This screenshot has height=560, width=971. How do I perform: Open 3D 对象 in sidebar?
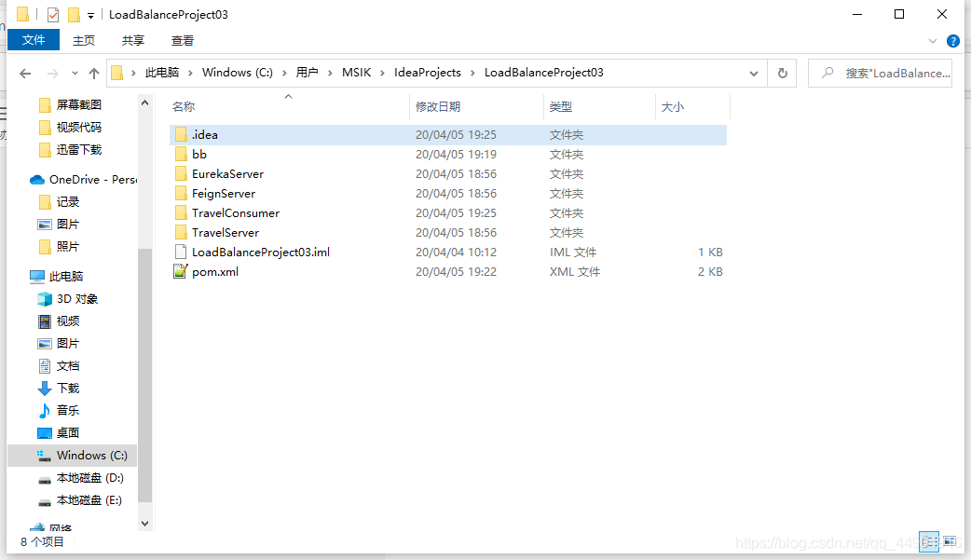click(x=76, y=298)
